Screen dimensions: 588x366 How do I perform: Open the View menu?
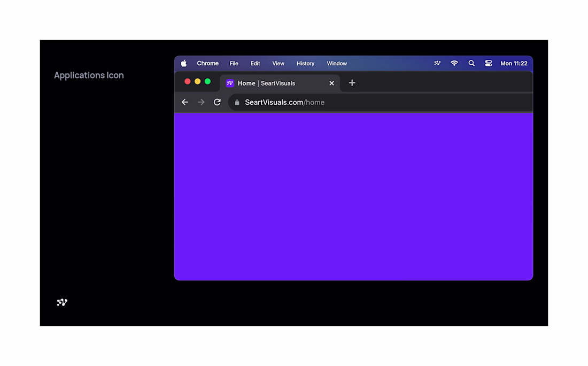[x=278, y=64]
